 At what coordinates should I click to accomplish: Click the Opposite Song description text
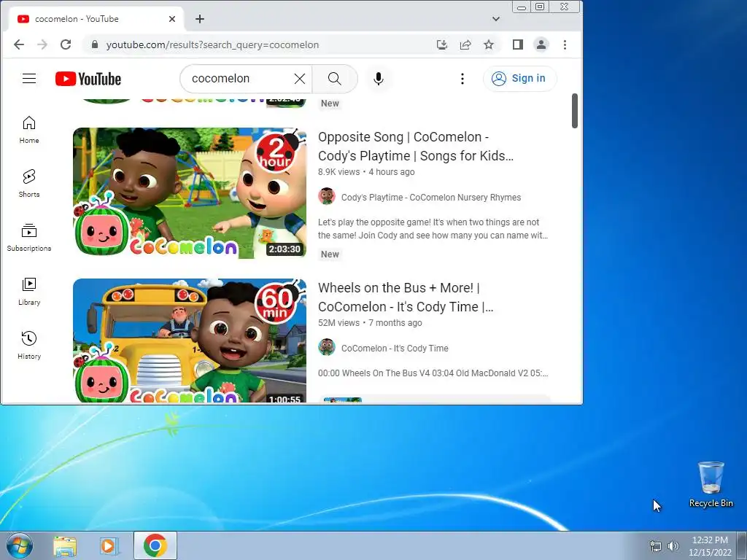(x=433, y=228)
